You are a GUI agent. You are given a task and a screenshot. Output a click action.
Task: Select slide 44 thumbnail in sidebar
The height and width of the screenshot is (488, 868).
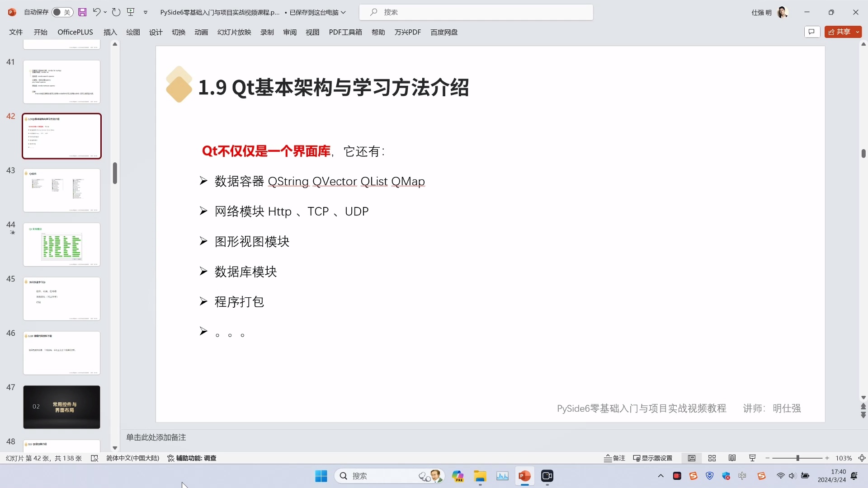tap(61, 244)
